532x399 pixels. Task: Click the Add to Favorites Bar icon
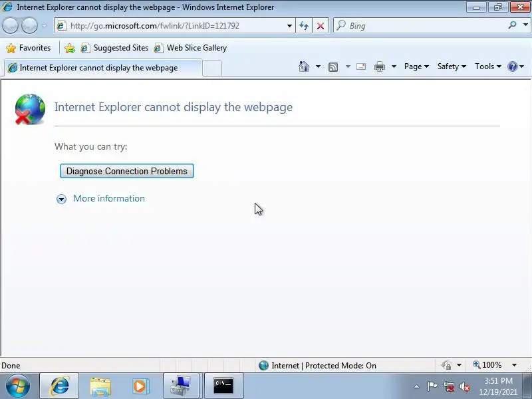pos(70,48)
